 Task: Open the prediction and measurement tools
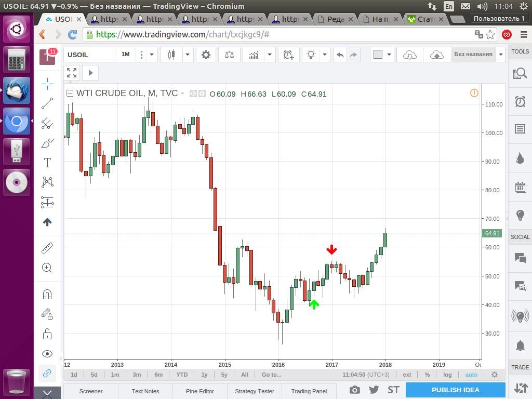pos(47,202)
